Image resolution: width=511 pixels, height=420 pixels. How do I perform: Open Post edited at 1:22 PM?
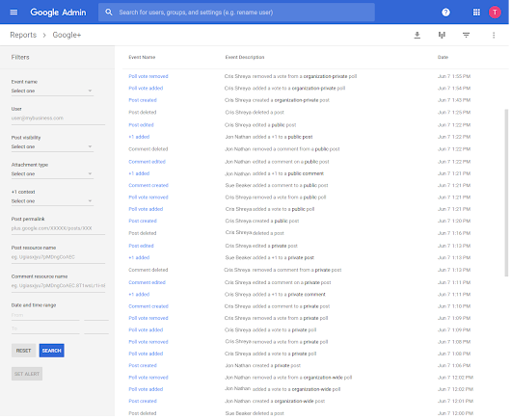pos(141,125)
